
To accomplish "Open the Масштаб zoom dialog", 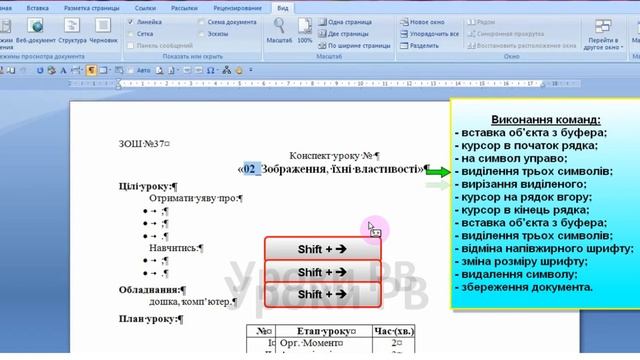I will point(279,31).
